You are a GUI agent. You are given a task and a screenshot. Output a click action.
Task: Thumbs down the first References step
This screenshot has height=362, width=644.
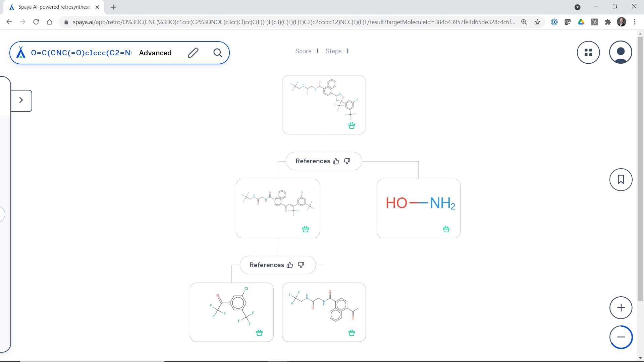click(347, 161)
